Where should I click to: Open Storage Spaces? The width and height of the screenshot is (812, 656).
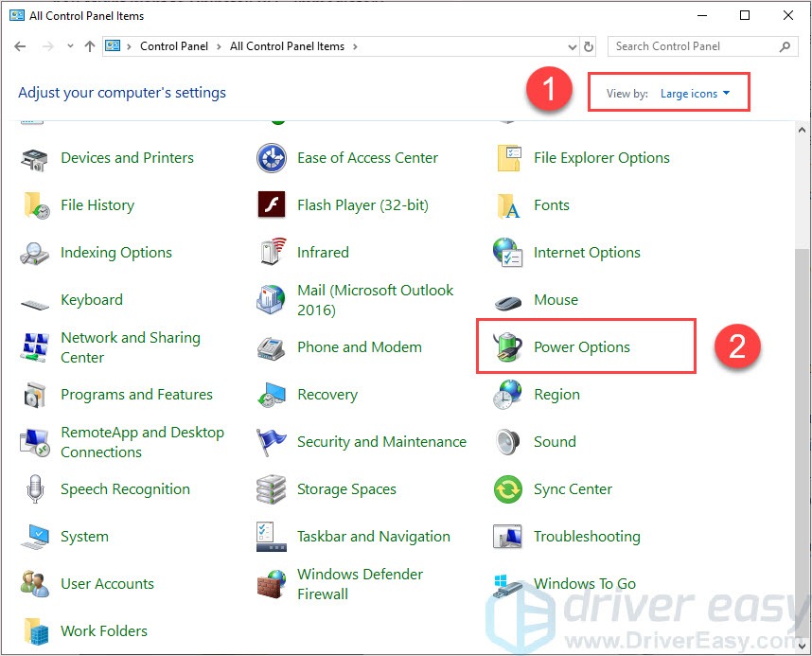(x=348, y=489)
